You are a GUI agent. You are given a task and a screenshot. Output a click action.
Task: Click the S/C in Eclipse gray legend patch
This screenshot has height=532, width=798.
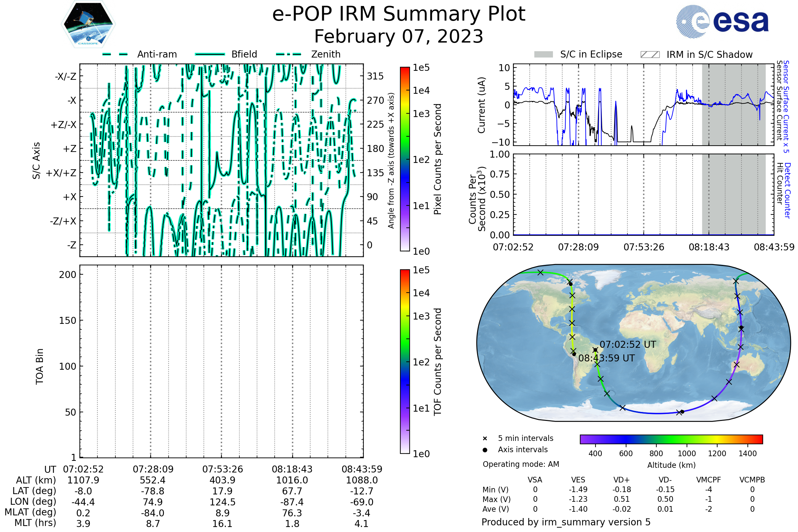coord(543,55)
